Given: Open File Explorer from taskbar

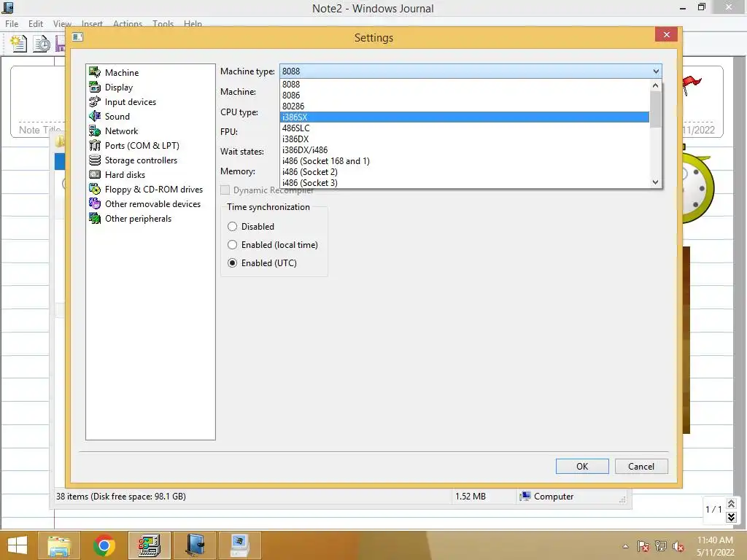Looking at the screenshot, I should pos(59,545).
